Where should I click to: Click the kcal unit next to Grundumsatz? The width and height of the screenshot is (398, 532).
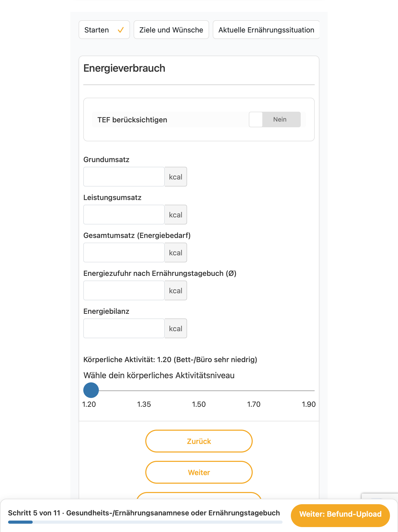[x=176, y=177]
